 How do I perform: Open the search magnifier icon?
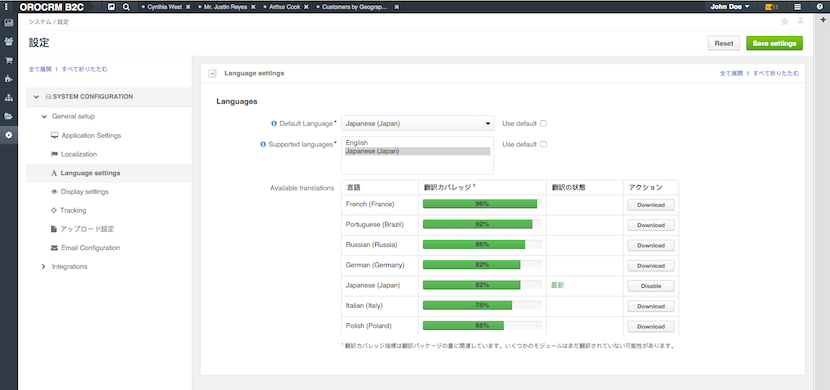(126, 7)
